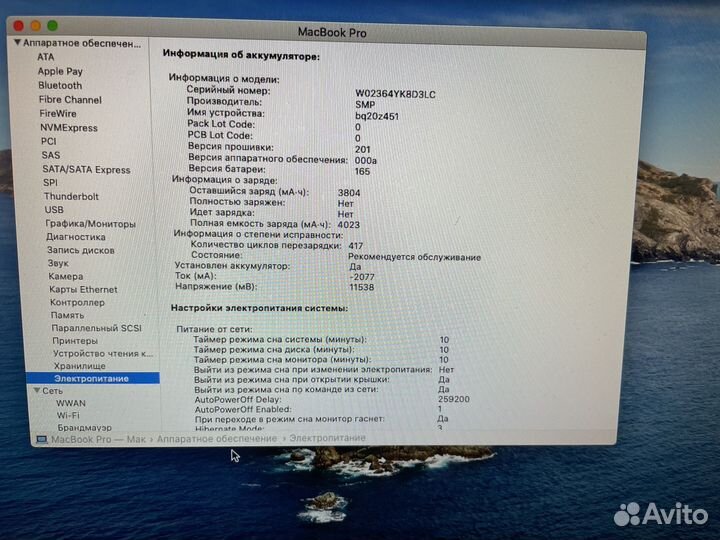Screen dimensions: 720x540
Task: Click hardware version value 000a
Action: [x=366, y=160]
